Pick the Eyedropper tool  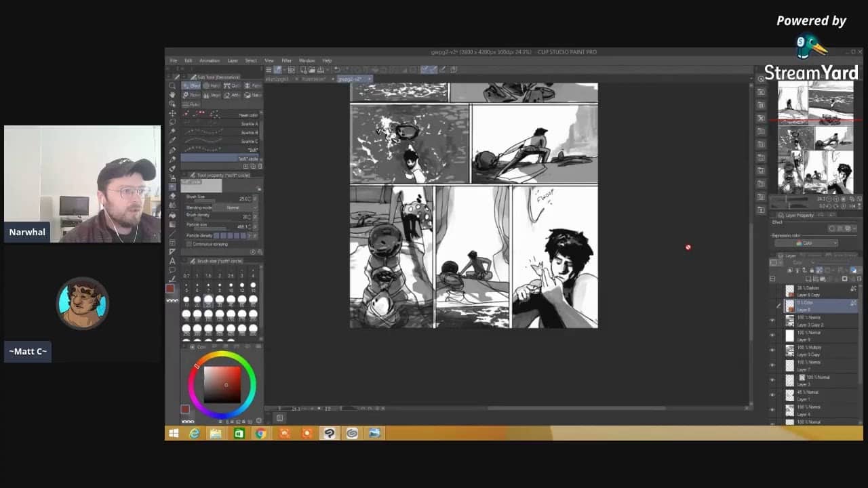[x=172, y=140]
